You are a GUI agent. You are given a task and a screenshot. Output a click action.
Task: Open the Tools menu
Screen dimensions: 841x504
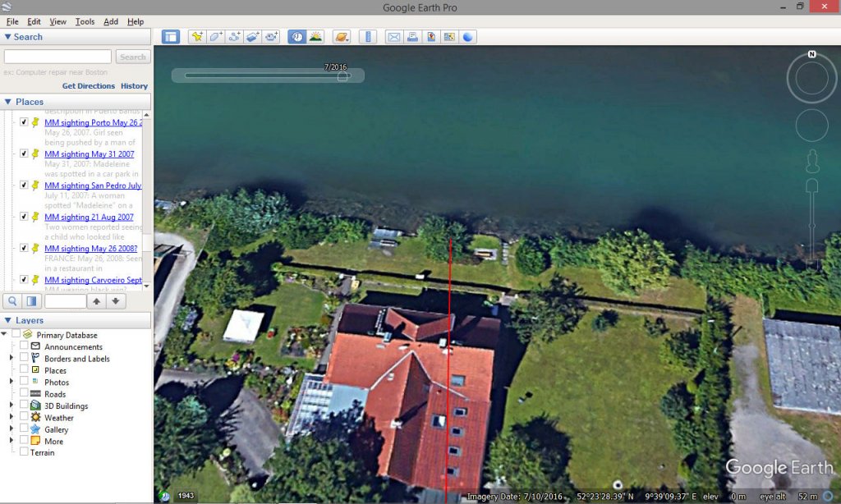[x=85, y=21]
